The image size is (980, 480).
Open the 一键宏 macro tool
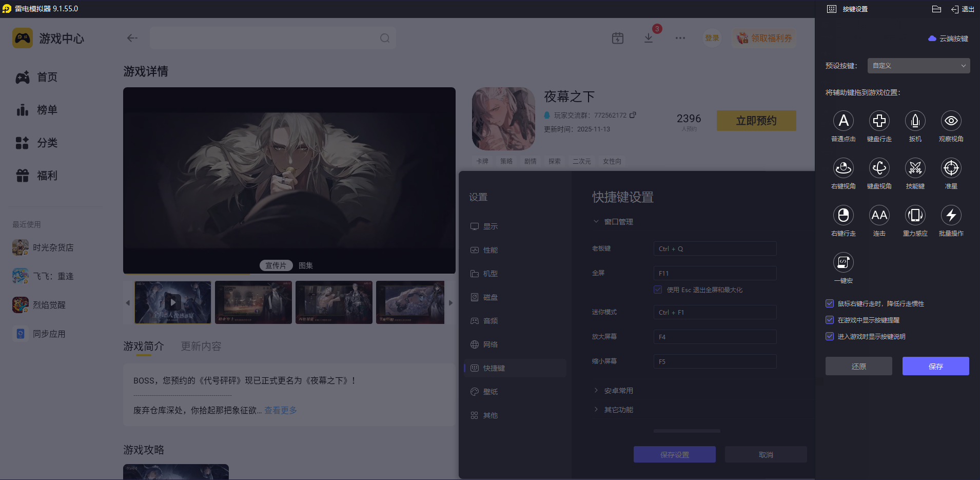tap(844, 262)
